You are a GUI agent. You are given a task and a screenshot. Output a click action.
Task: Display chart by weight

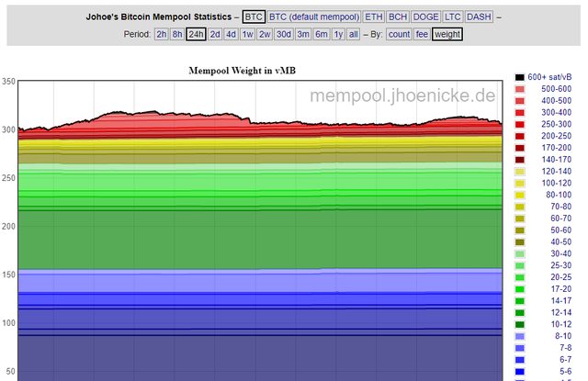pyautogui.click(x=447, y=34)
